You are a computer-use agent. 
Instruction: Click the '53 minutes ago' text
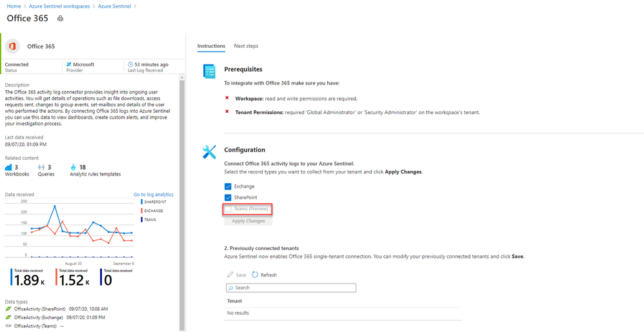(x=152, y=64)
